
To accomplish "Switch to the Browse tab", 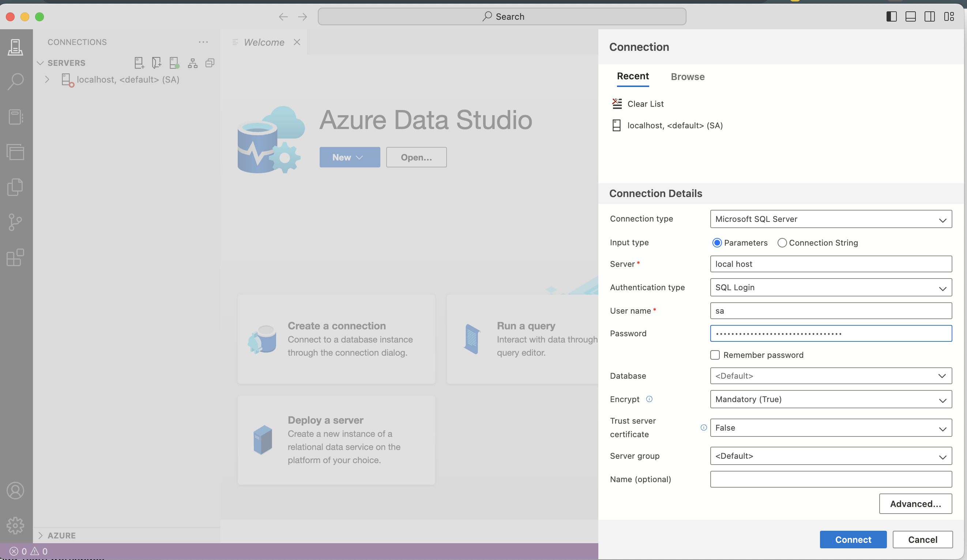I will click(688, 77).
